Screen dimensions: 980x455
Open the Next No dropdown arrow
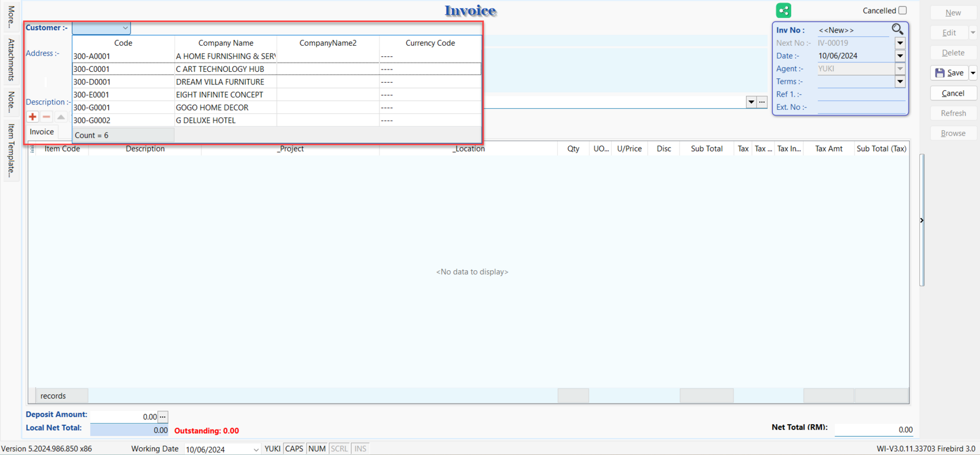900,43
